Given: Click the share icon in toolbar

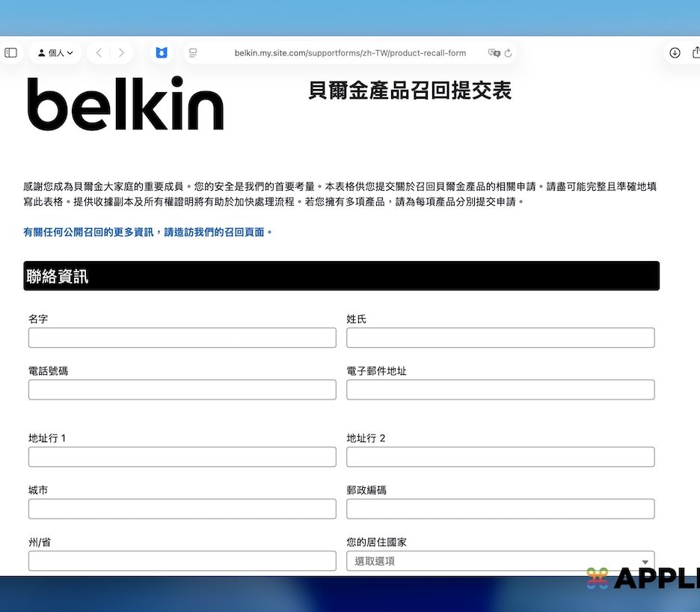Looking at the screenshot, I should [696, 53].
